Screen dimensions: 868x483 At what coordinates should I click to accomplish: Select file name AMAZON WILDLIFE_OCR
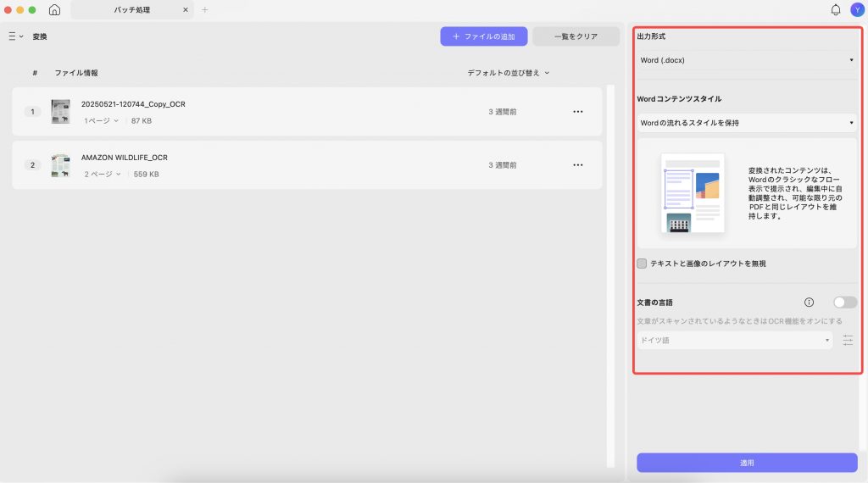(125, 158)
